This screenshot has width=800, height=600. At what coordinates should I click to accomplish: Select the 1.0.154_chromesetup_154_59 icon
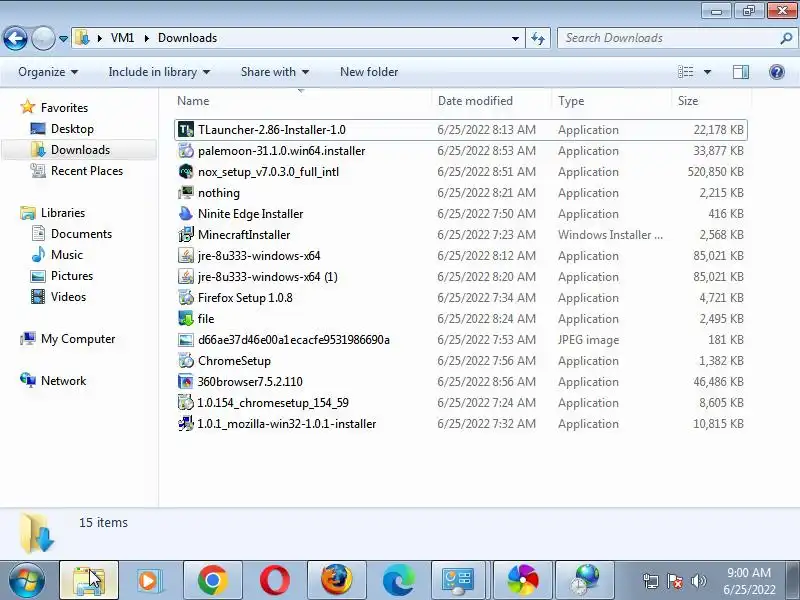[186, 403]
